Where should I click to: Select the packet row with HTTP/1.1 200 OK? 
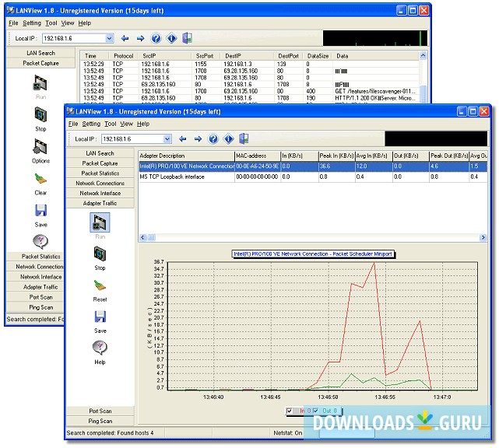(250, 98)
